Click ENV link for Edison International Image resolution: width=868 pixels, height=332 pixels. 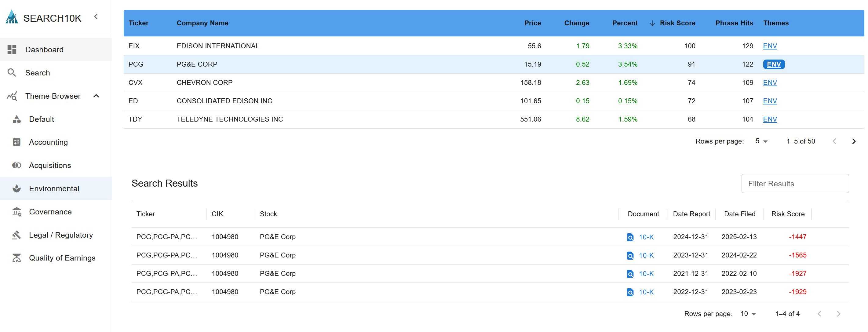coord(770,46)
